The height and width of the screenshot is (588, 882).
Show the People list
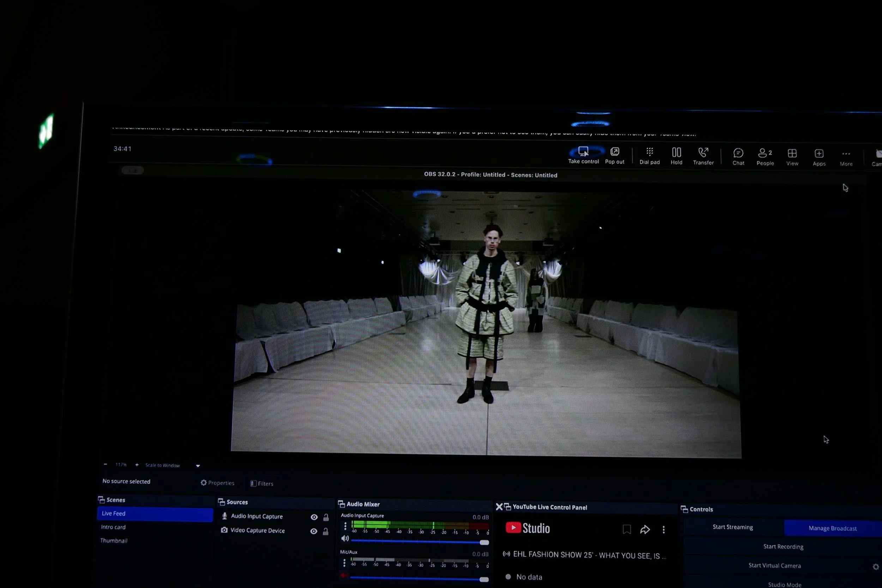click(x=764, y=153)
